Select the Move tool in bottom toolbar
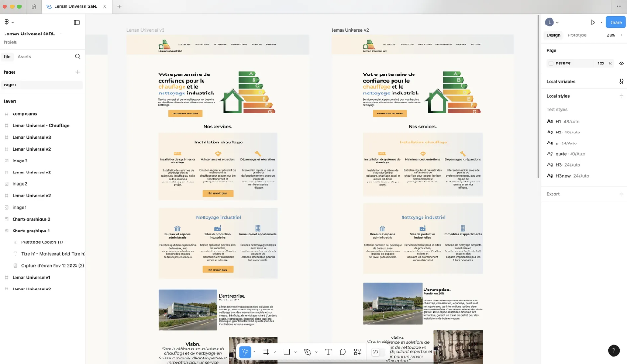The width and height of the screenshot is (627, 364). coord(244,351)
